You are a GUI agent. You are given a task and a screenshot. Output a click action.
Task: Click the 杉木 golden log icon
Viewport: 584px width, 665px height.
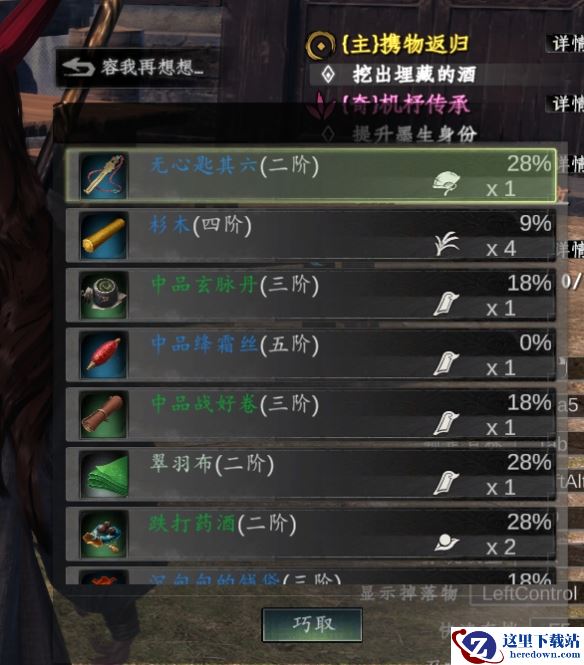[103, 235]
